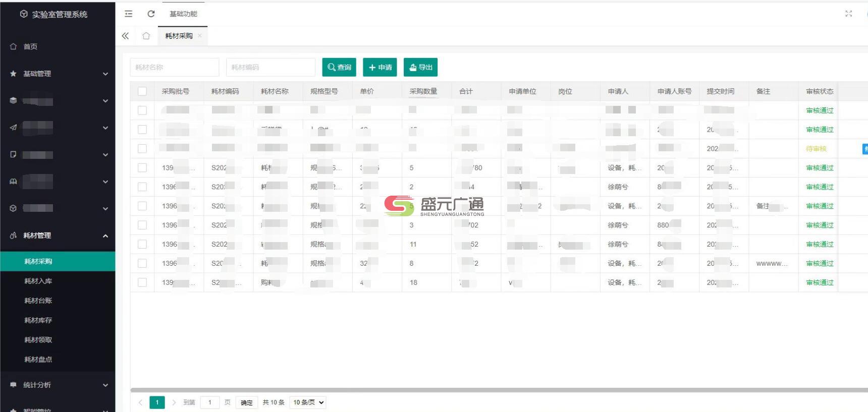Click the 查询 search button
The width and height of the screenshot is (868, 412).
pyautogui.click(x=339, y=67)
